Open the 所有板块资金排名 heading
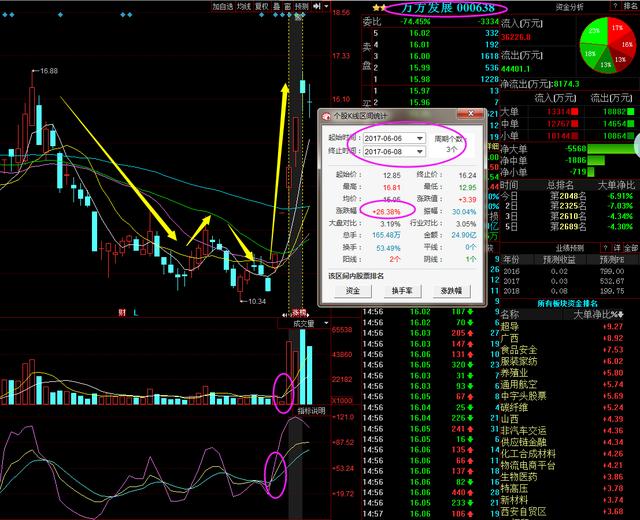Viewport: 640px width, 520px height. click(567, 303)
